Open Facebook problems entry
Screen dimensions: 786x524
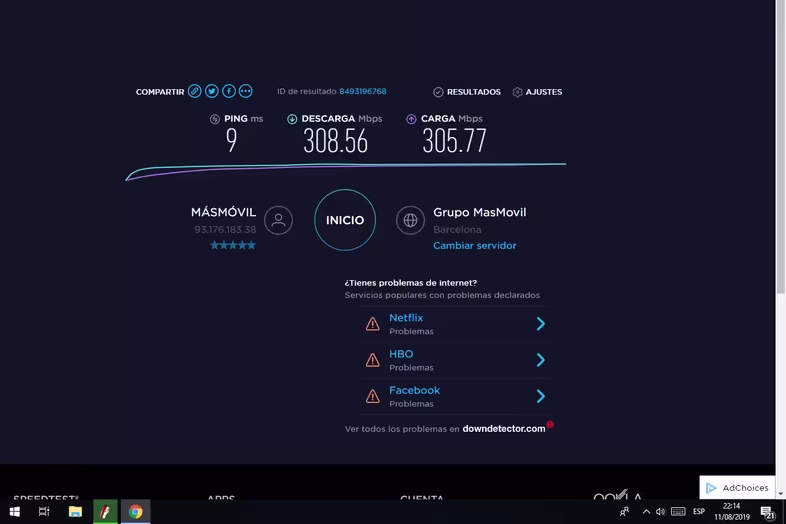456,396
